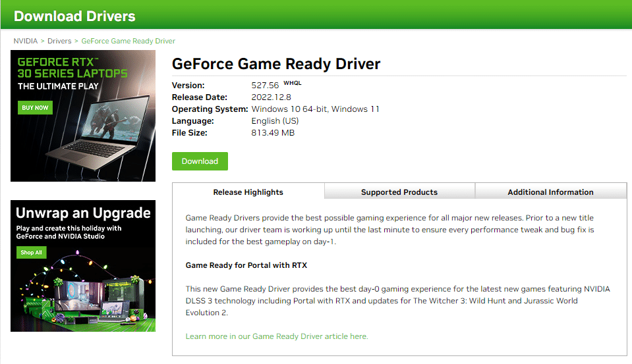The width and height of the screenshot is (632, 364).
Task: Click Shop All on the Unwrap an Upgrade ad
Action: coord(32,253)
